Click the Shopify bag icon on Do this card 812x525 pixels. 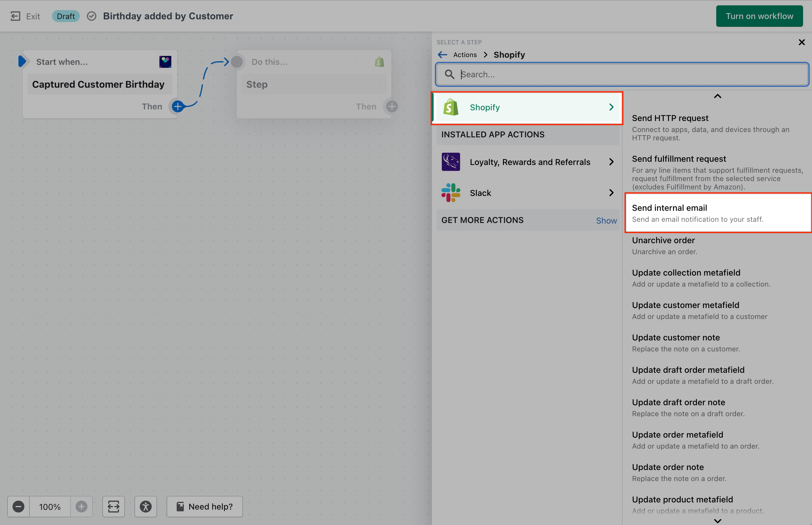[379, 62]
